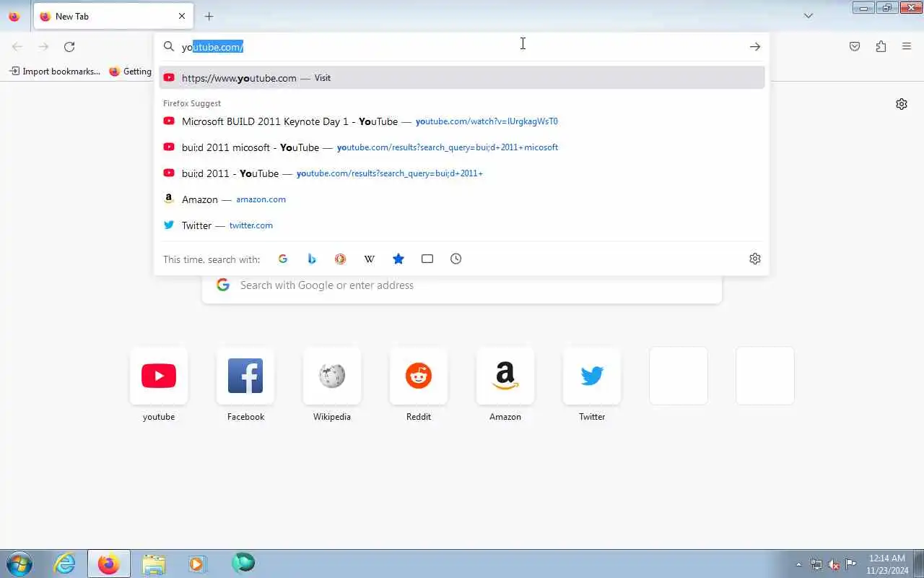
Task: Open Getting Started bookmark
Action: 131,72
